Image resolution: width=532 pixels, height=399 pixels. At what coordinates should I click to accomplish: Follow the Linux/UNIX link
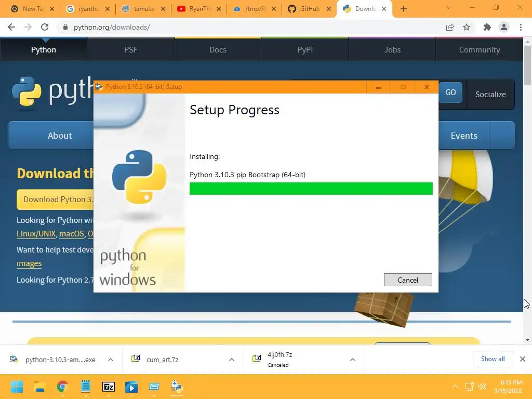click(x=36, y=234)
